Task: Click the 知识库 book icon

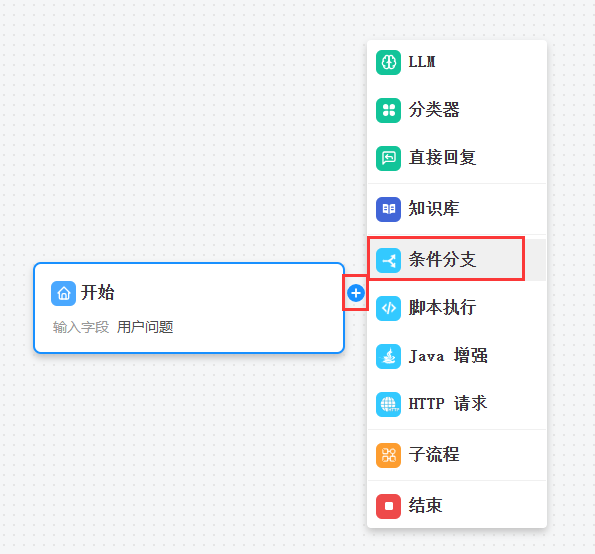Action: click(388, 209)
